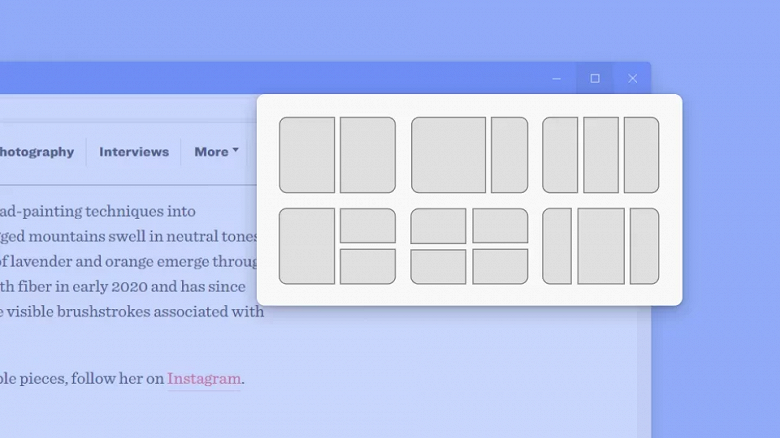This screenshot has height=438, width=780.
Task: Open the Interviews navigation item
Action: click(134, 152)
